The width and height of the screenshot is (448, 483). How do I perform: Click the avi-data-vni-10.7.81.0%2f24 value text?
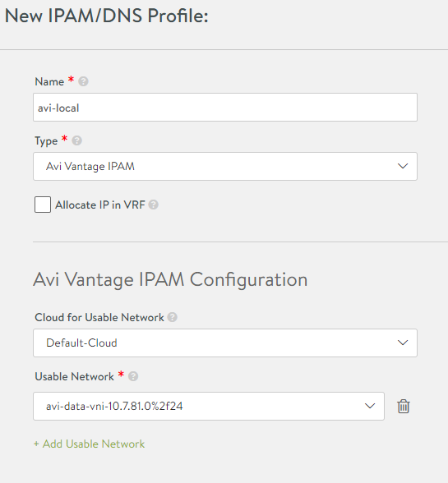pos(114,406)
